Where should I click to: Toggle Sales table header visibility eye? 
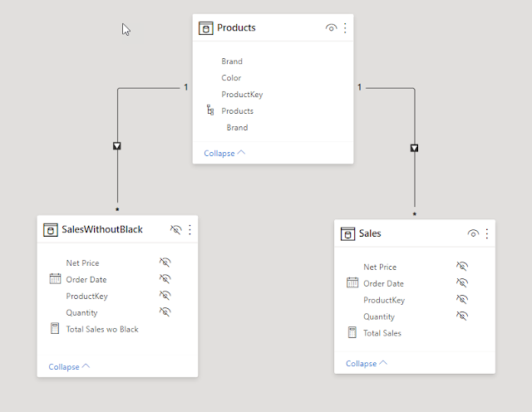tap(473, 233)
